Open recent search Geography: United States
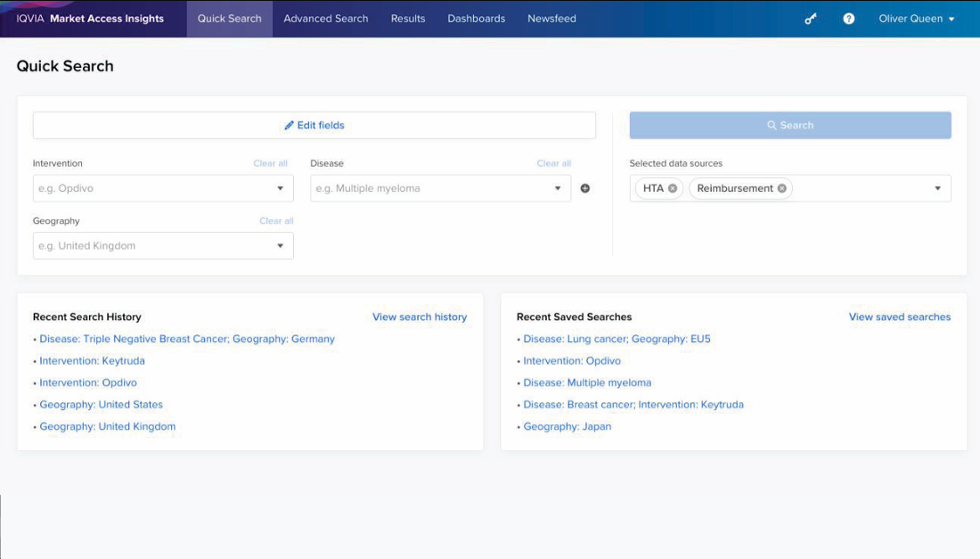The width and height of the screenshot is (980, 559). [102, 405]
